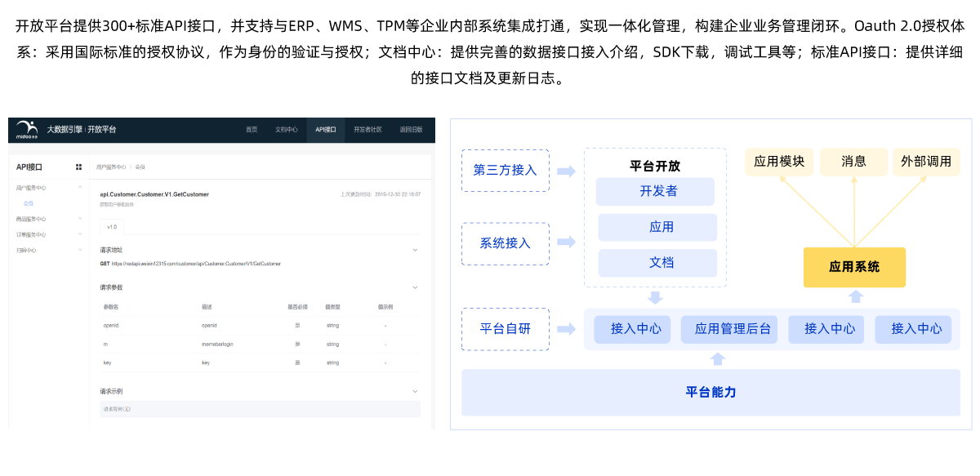
Task: Select the 会员 item in the sidebar
Action: pyautogui.click(x=29, y=203)
